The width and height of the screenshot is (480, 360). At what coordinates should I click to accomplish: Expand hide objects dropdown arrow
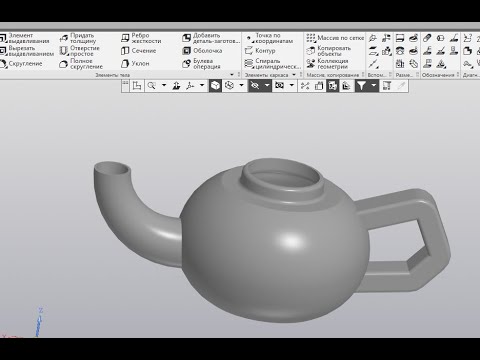point(267,86)
